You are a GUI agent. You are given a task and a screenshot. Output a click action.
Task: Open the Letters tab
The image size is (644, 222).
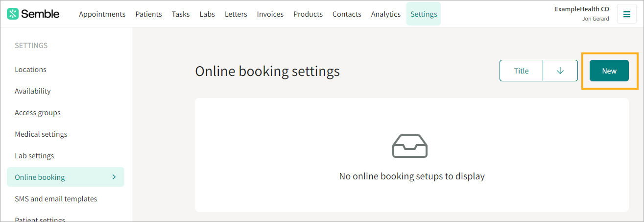tap(236, 14)
